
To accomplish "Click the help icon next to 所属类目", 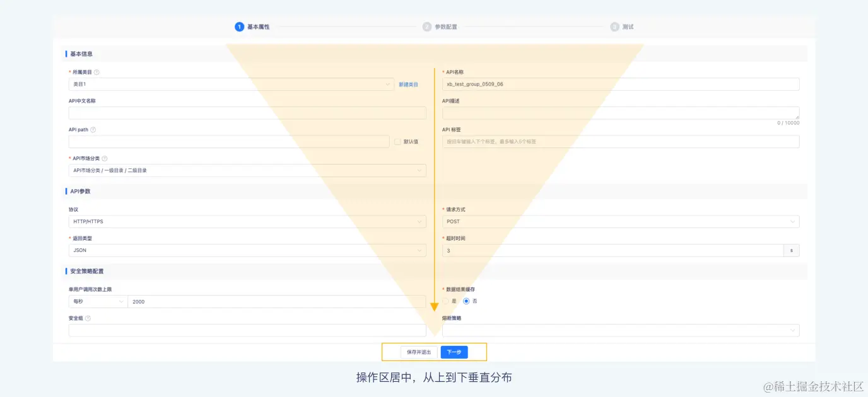I will pos(97,72).
